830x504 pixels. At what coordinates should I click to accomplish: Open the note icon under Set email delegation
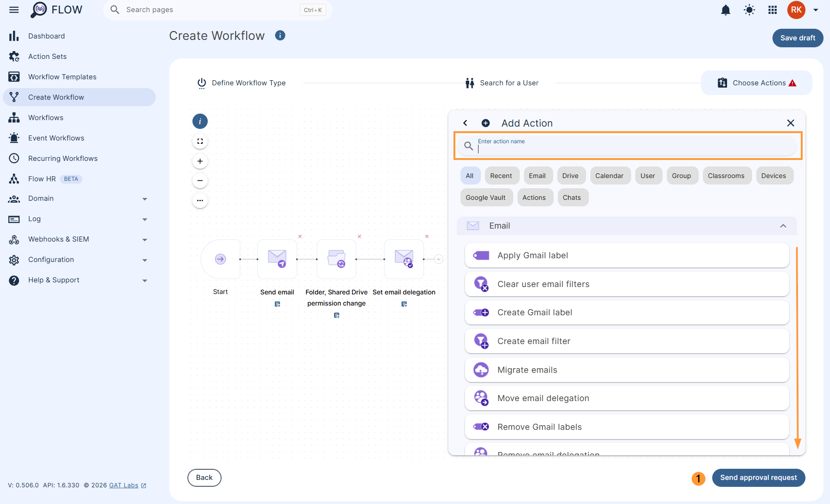coord(404,304)
